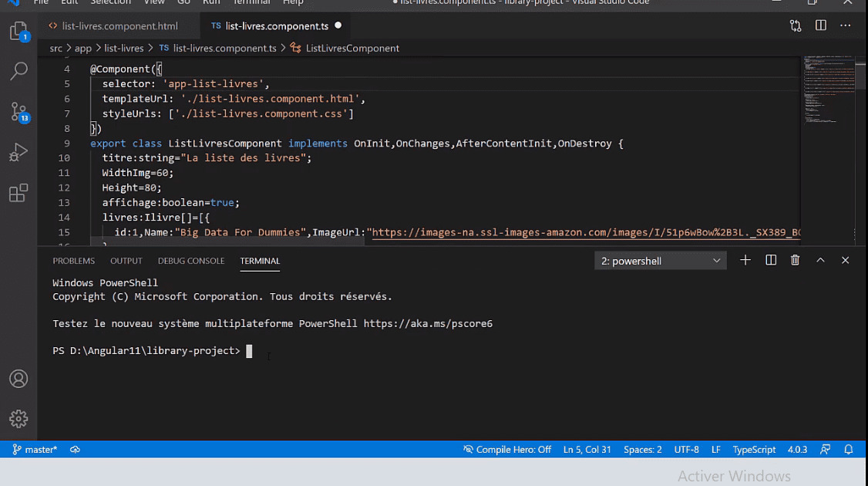The width and height of the screenshot is (868, 486).
Task: Open the Accounts menu icon
Action: tap(19, 379)
